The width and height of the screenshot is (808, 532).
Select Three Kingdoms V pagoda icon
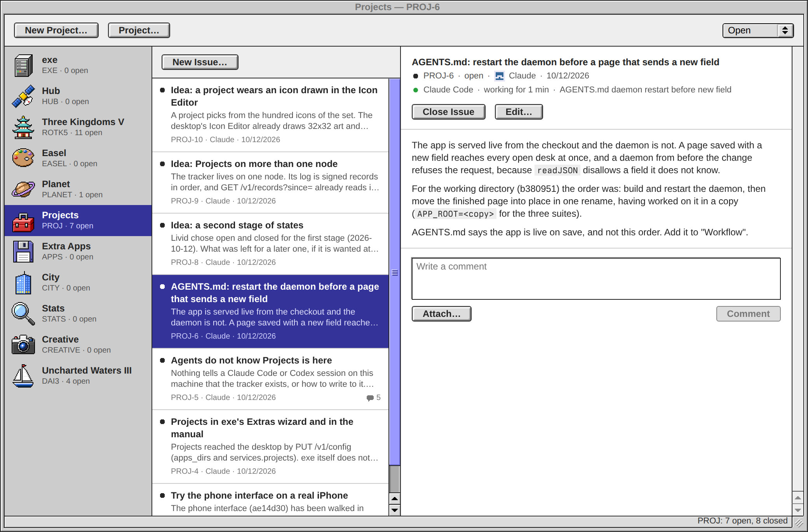[23, 127]
